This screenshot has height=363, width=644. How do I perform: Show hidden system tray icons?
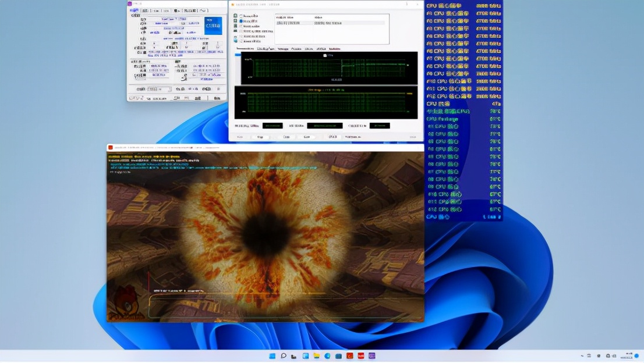582,355
